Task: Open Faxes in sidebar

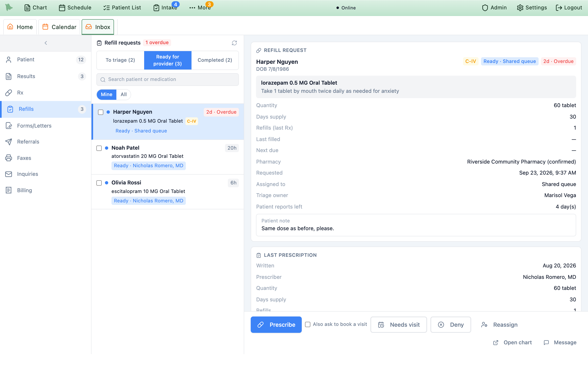Action: click(46, 158)
